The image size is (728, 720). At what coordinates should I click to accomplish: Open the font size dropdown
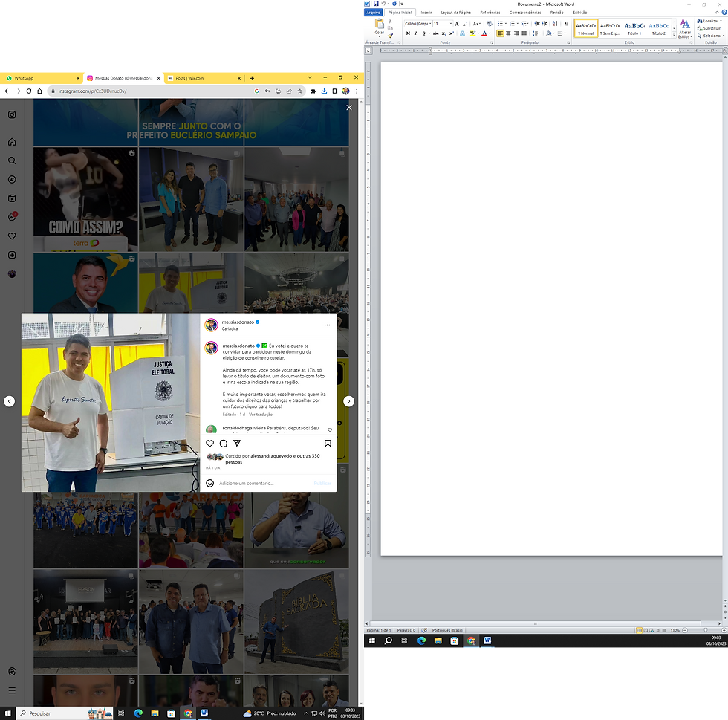pyautogui.click(x=450, y=24)
